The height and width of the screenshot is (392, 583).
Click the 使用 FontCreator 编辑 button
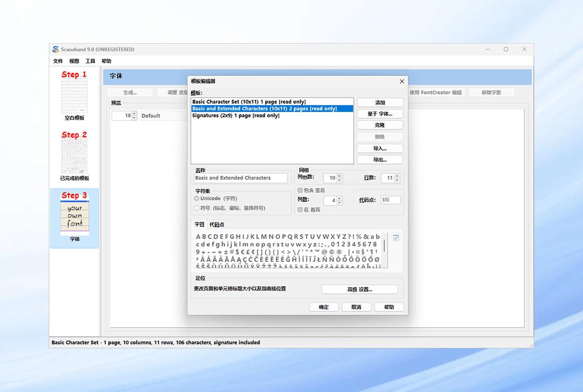(436, 92)
